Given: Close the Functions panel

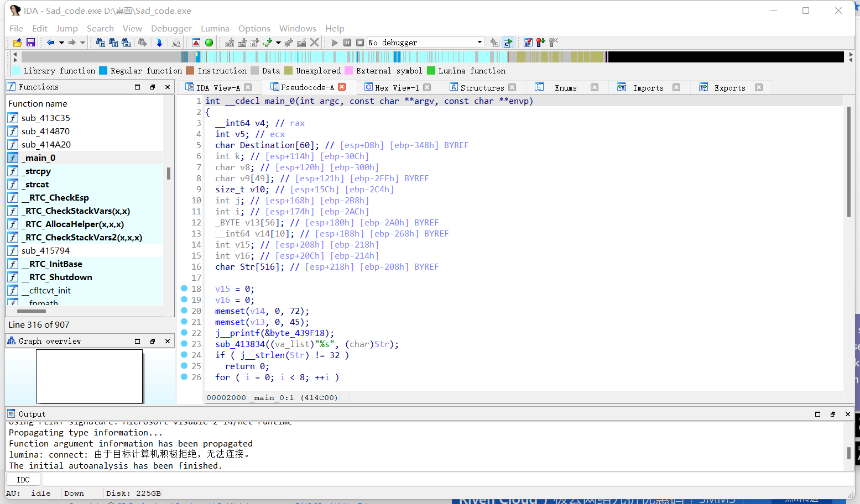Looking at the screenshot, I should pyautogui.click(x=168, y=87).
